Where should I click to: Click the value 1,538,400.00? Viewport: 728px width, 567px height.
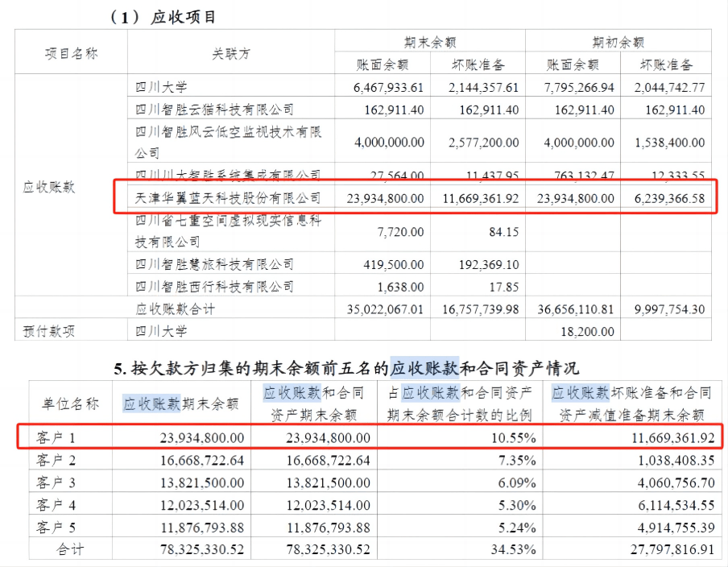click(669, 143)
